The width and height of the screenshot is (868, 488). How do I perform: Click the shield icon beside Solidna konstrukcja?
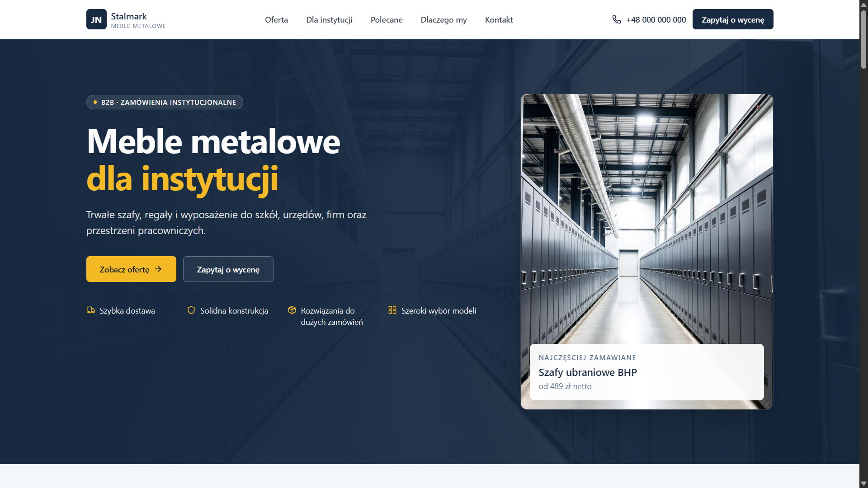coord(191,310)
